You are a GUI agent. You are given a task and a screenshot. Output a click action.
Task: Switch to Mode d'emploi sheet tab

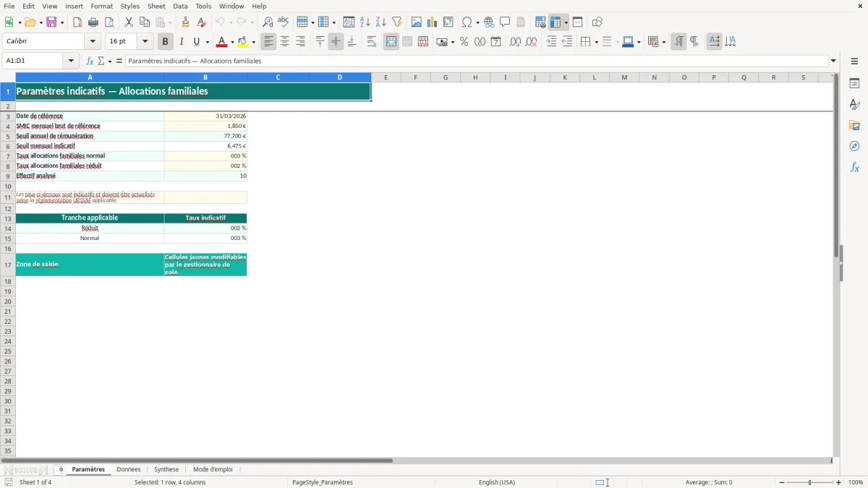click(213, 469)
